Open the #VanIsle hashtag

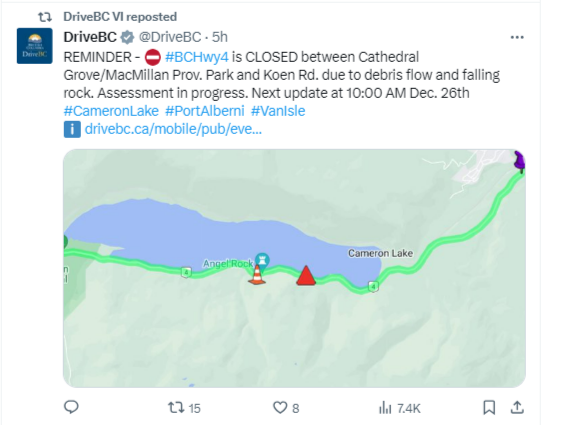pos(278,111)
